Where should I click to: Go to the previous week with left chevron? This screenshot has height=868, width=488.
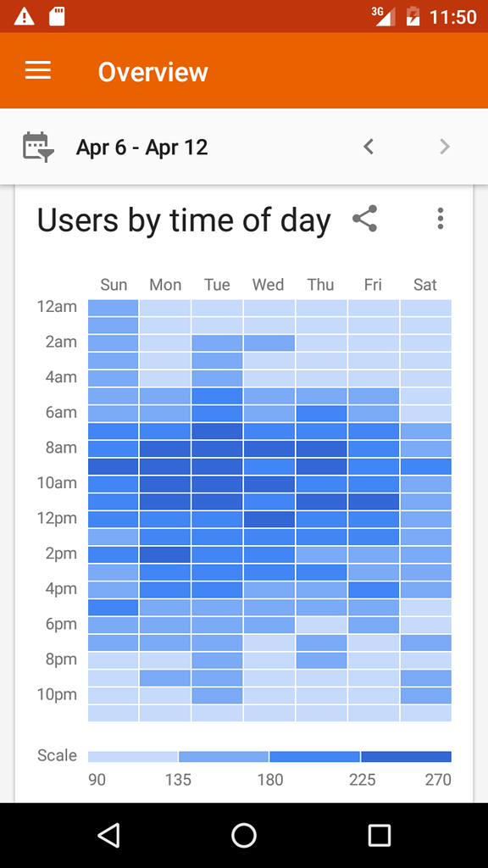point(369,146)
